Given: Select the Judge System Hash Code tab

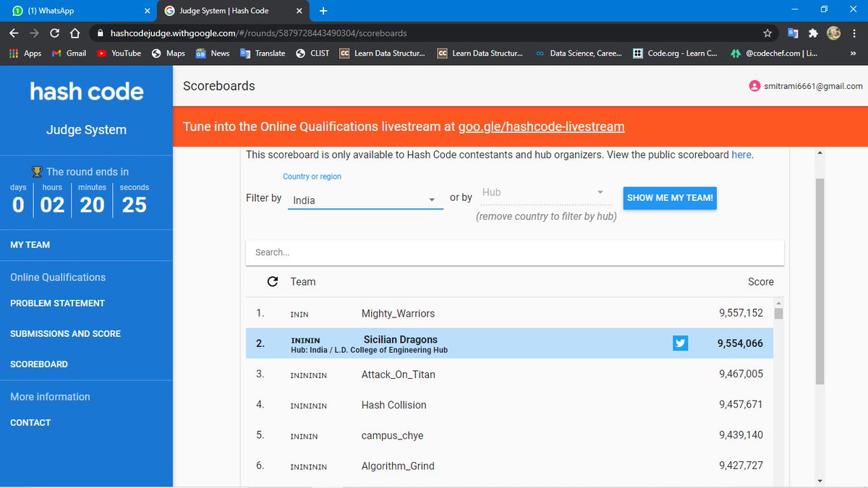Looking at the screenshot, I should (231, 11).
